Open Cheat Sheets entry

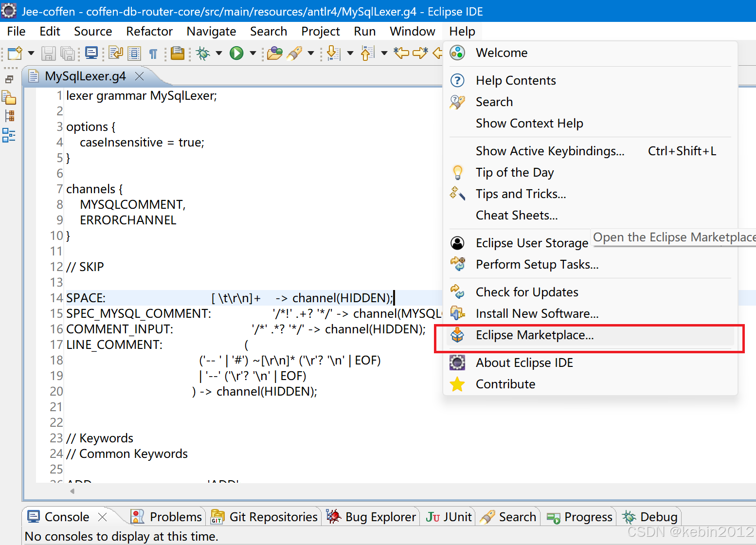click(x=590, y=215)
